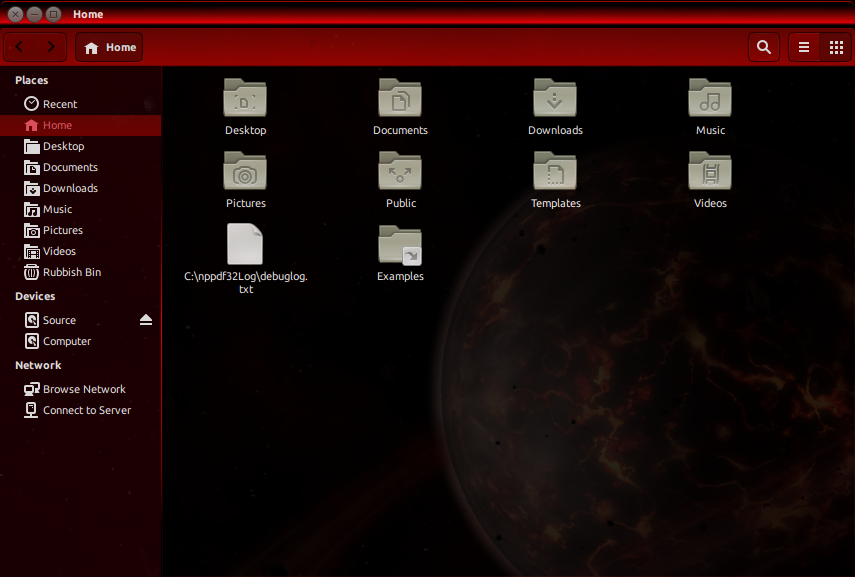Open the Public folder
855x577 pixels.
(x=400, y=171)
